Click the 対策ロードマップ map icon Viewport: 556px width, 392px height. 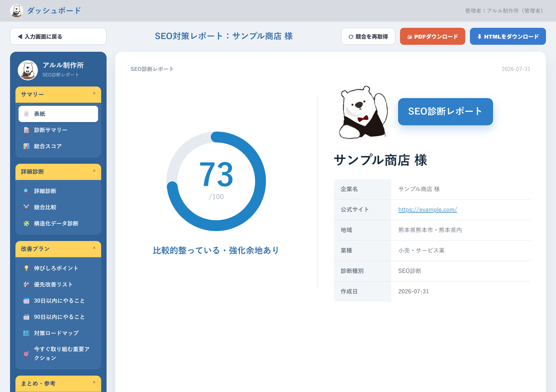point(26,333)
